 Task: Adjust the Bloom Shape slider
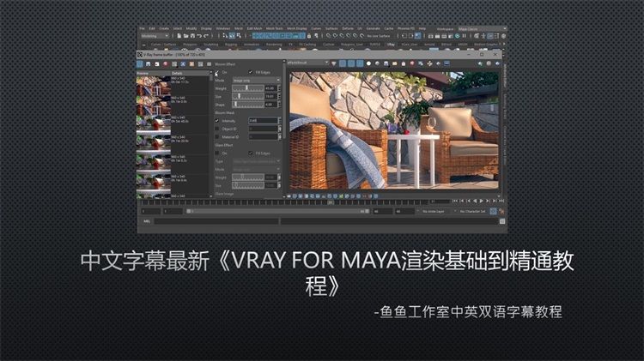click(x=248, y=105)
